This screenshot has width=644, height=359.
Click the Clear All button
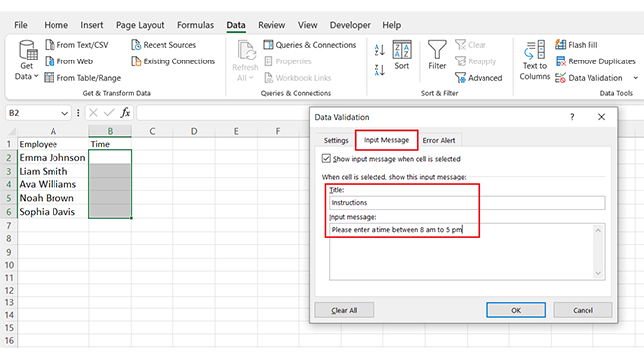click(344, 310)
